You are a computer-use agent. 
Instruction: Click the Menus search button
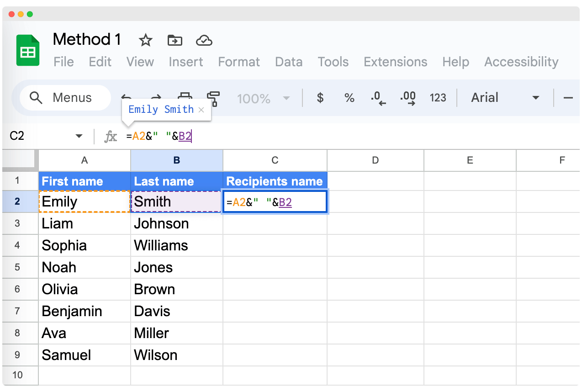64,97
